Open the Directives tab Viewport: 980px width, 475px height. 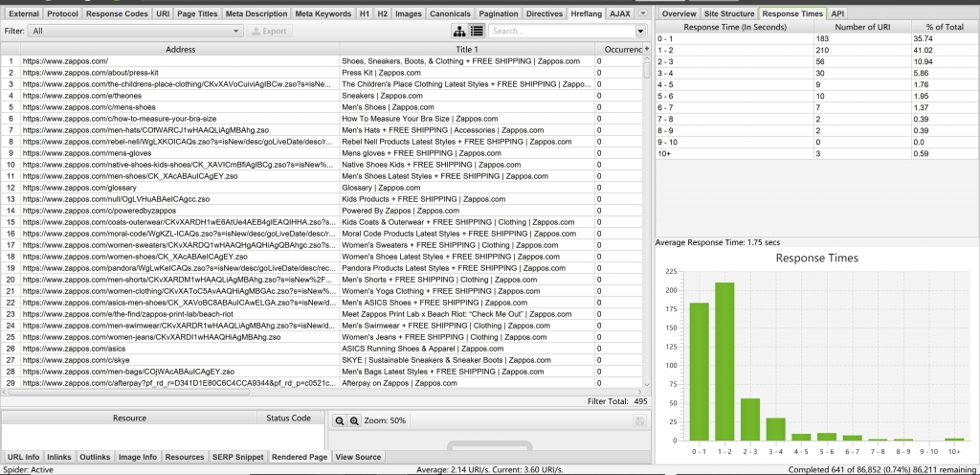(545, 13)
